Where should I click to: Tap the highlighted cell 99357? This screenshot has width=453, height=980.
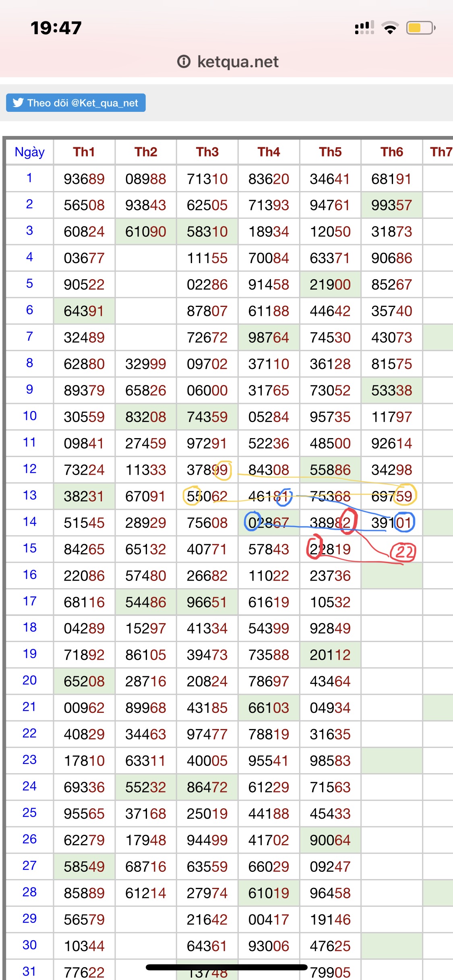click(x=391, y=205)
